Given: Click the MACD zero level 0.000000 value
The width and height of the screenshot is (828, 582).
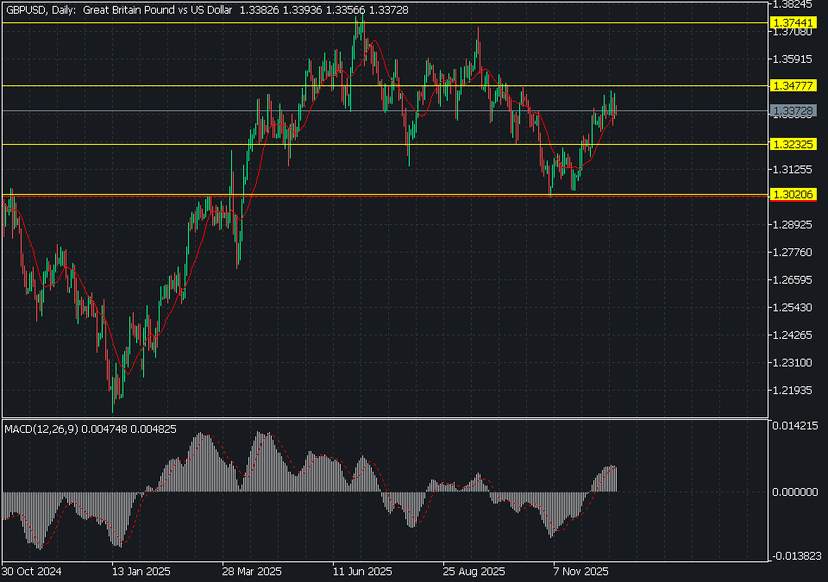Looking at the screenshot, I should click(797, 491).
